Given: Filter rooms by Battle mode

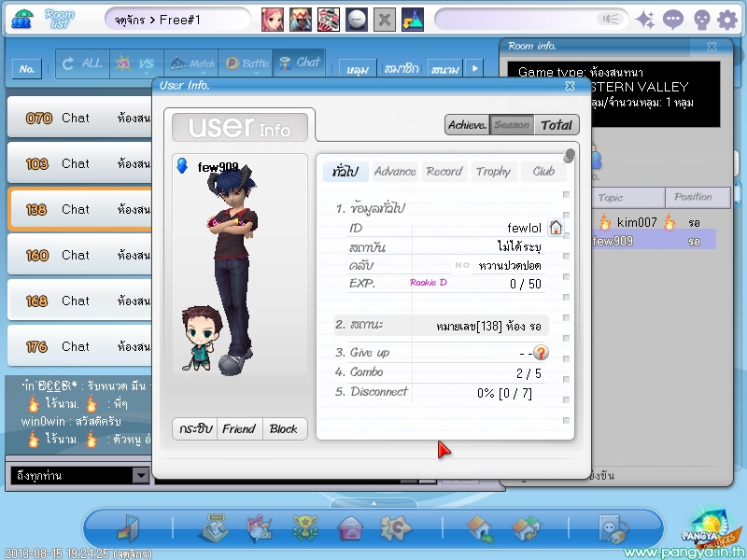Looking at the screenshot, I should (246, 63).
